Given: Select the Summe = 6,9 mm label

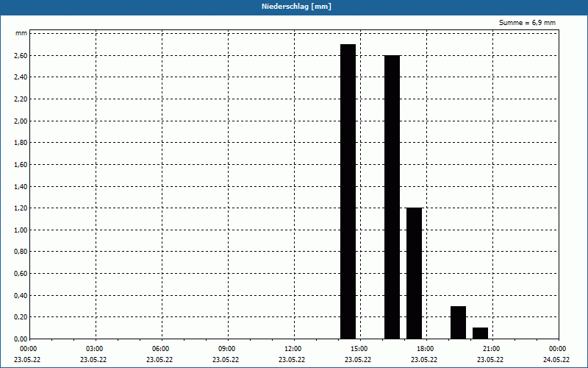Looking at the screenshot, I should pos(527,23).
